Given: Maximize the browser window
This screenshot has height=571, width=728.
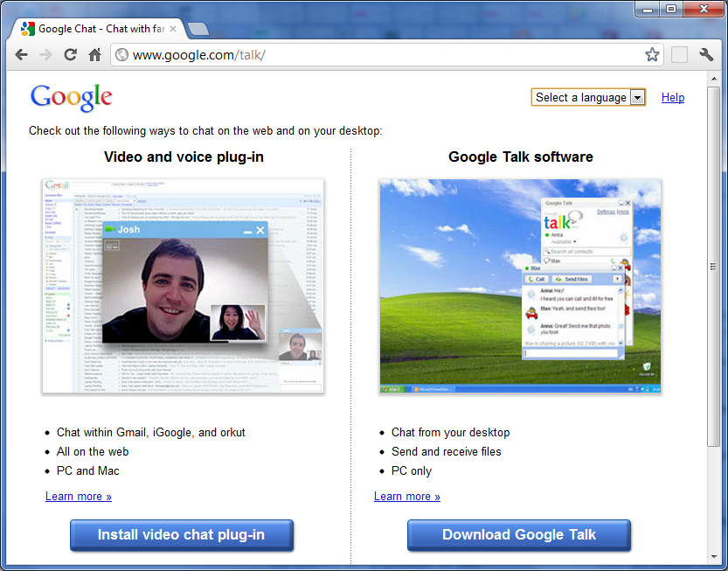Looking at the screenshot, I should coord(671,9).
